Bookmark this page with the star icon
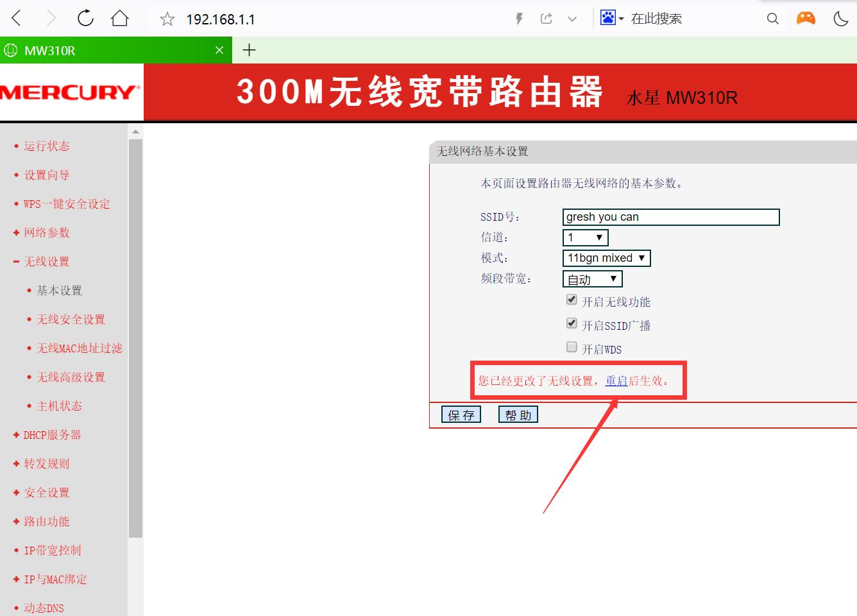Image resolution: width=857 pixels, height=616 pixels. tap(166, 18)
